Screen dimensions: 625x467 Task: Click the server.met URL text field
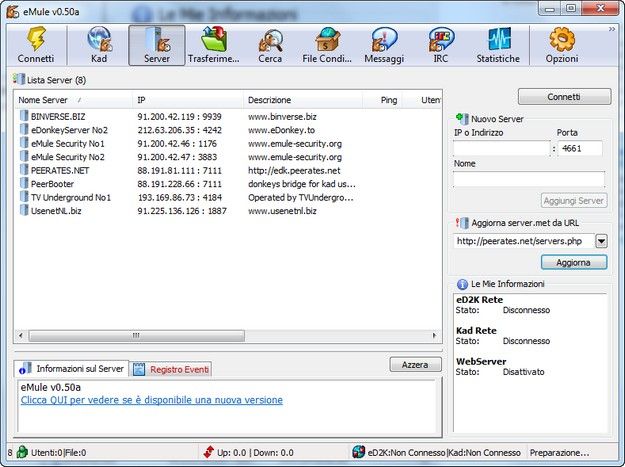pyautogui.click(x=524, y=241)
